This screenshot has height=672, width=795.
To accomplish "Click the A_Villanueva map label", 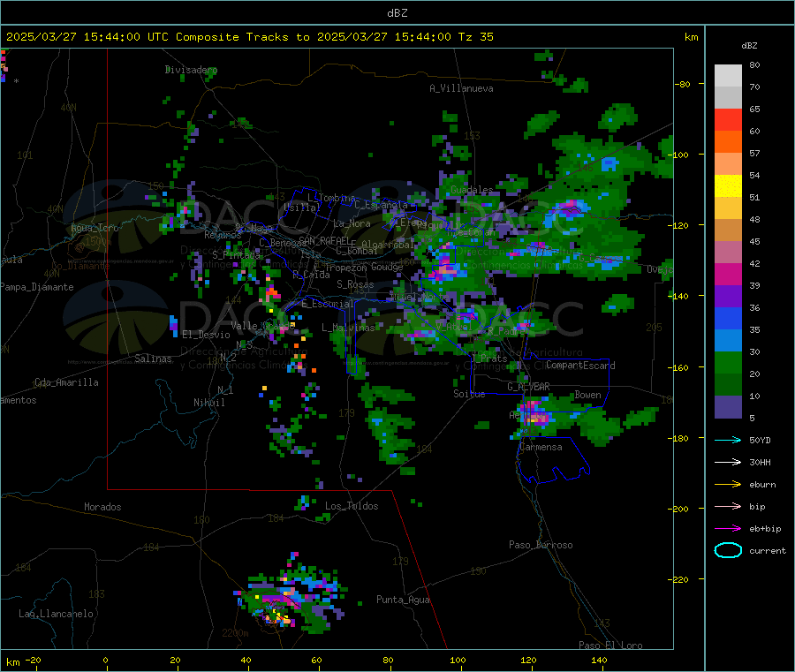I will click(x=461, y=88).
